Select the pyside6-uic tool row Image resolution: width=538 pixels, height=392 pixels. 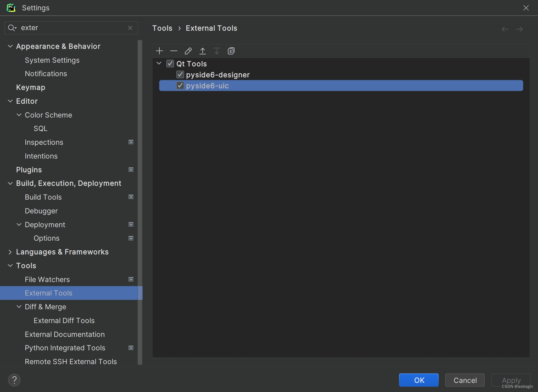click(341, 86)
